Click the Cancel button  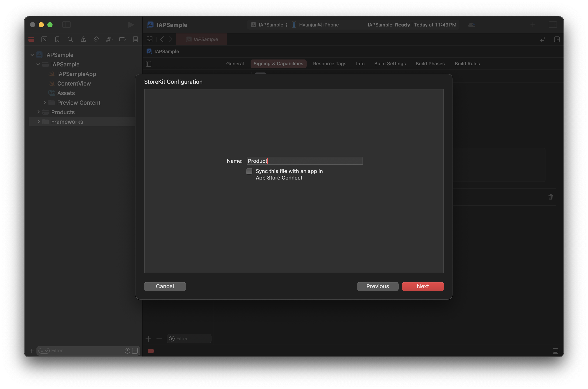tap(165, 286)
